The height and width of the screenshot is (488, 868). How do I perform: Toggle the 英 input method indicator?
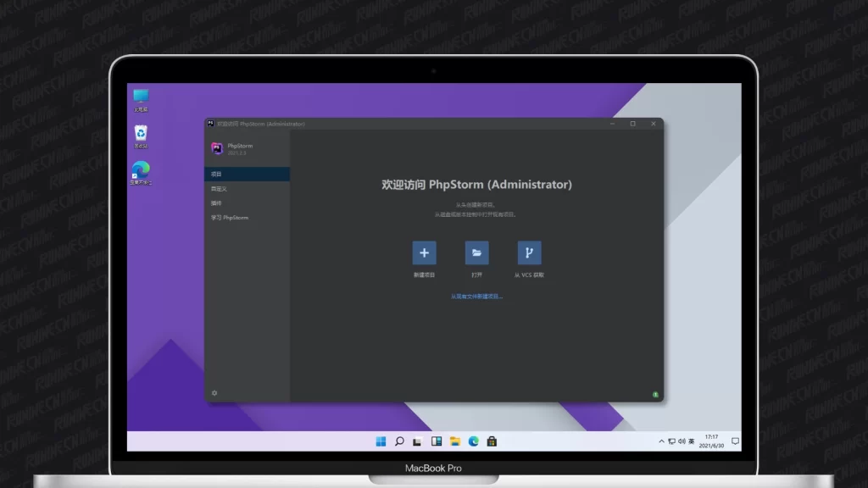coord(692,441)
